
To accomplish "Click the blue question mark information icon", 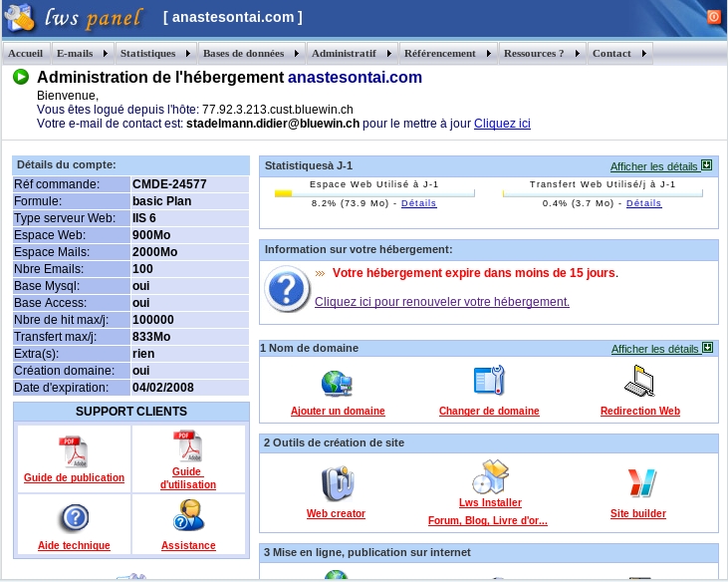I will 287,288.
